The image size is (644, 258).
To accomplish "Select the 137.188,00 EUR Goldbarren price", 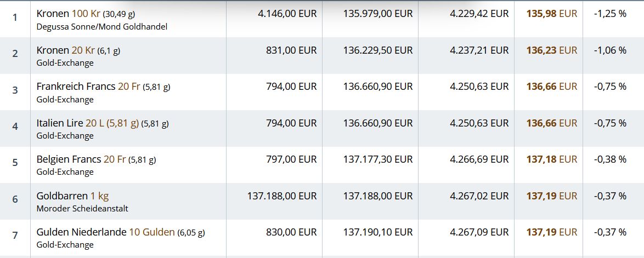I will tap(282, 196).
